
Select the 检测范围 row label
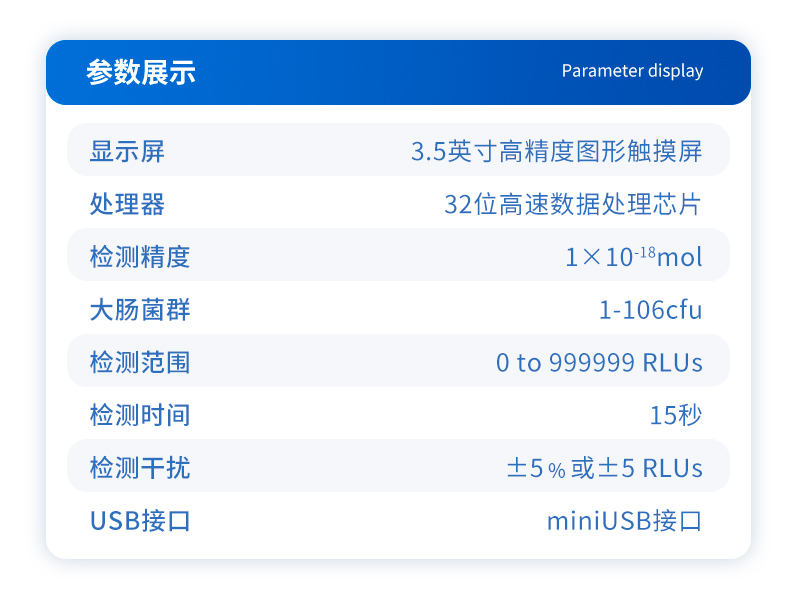(140, 363)
